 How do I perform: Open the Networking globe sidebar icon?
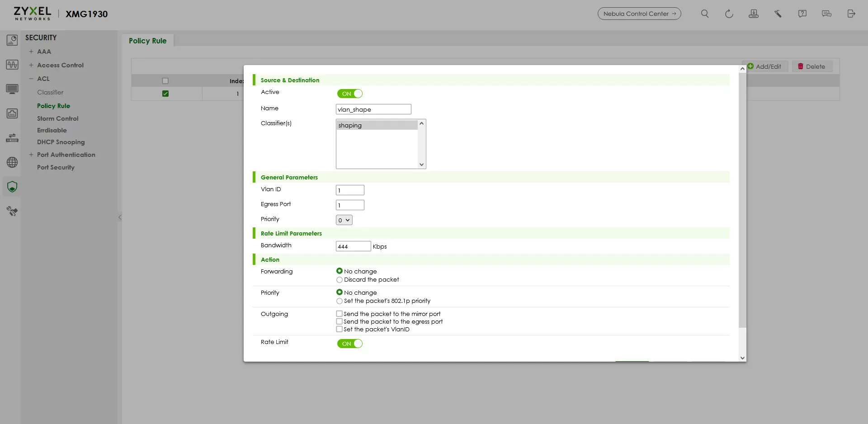click(x=12, y=162)
